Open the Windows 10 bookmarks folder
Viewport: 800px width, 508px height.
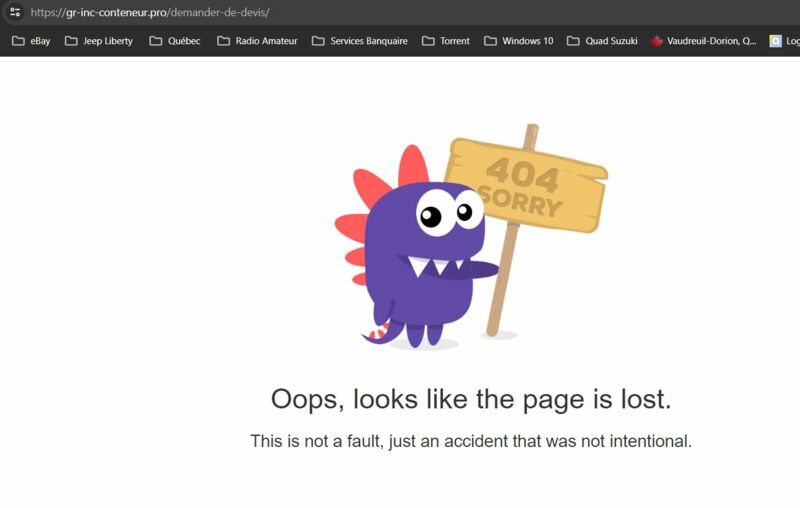pos(519,41)
